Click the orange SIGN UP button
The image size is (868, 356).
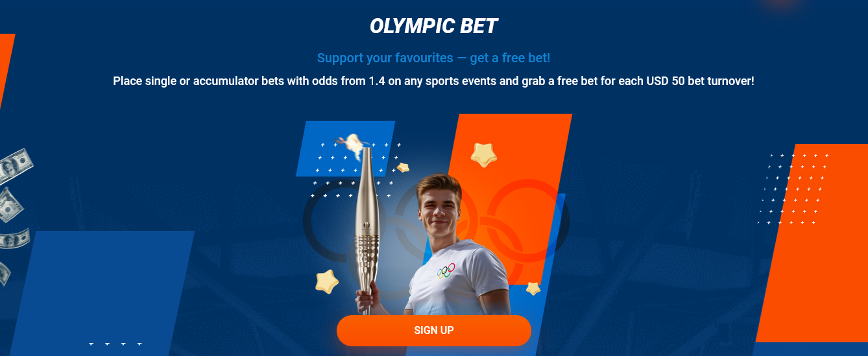[433, 330]
